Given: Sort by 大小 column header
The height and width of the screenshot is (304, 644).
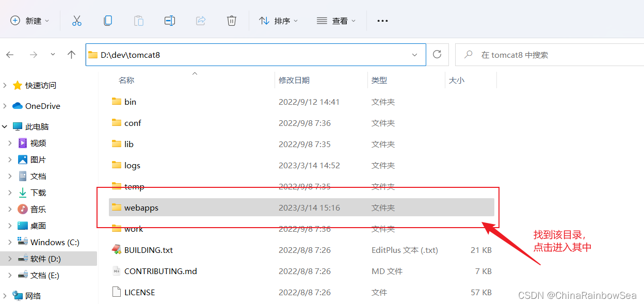Looking at the screenshot, I should pyautogui.click(x=457, y=80).
